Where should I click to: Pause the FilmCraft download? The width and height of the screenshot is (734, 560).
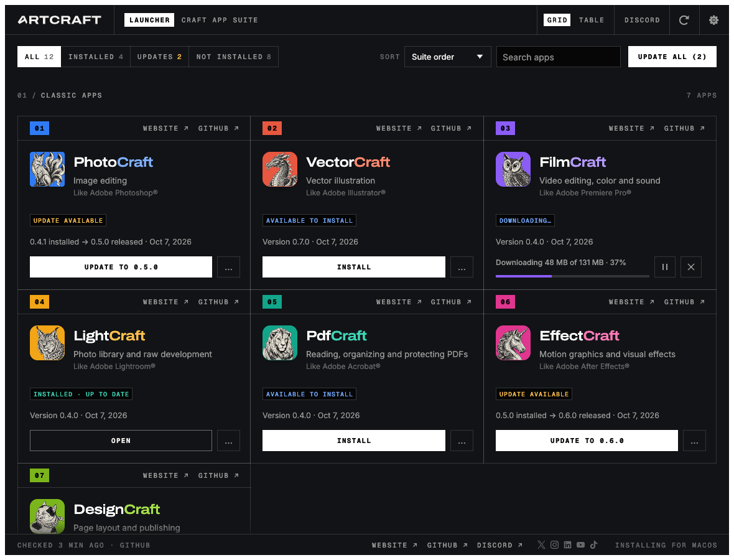(x=665, y=267)
